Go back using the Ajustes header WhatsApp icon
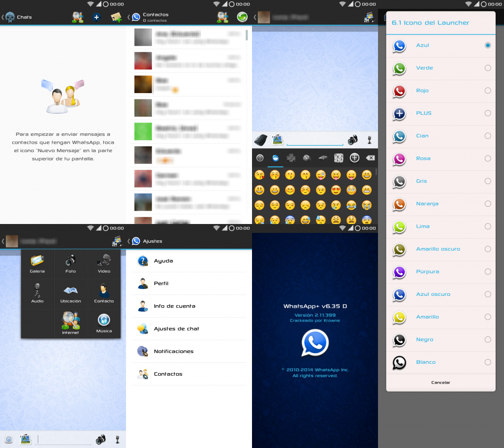The image size is (504, 448). pos(136,241)
